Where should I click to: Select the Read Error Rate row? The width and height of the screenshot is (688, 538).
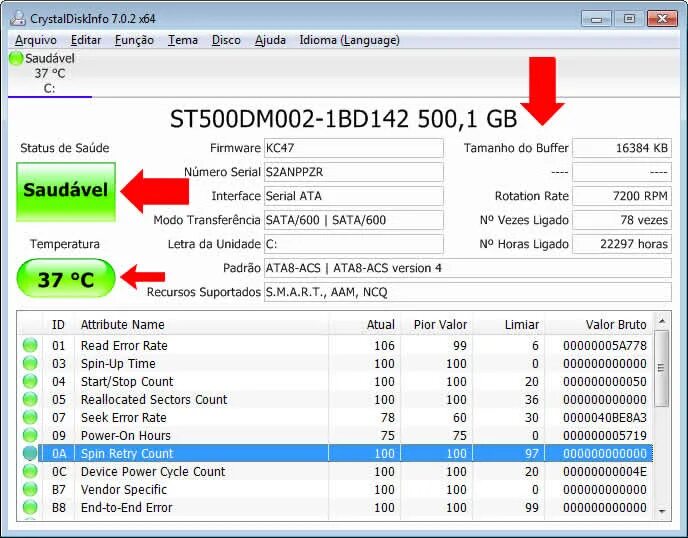point(335,345)
